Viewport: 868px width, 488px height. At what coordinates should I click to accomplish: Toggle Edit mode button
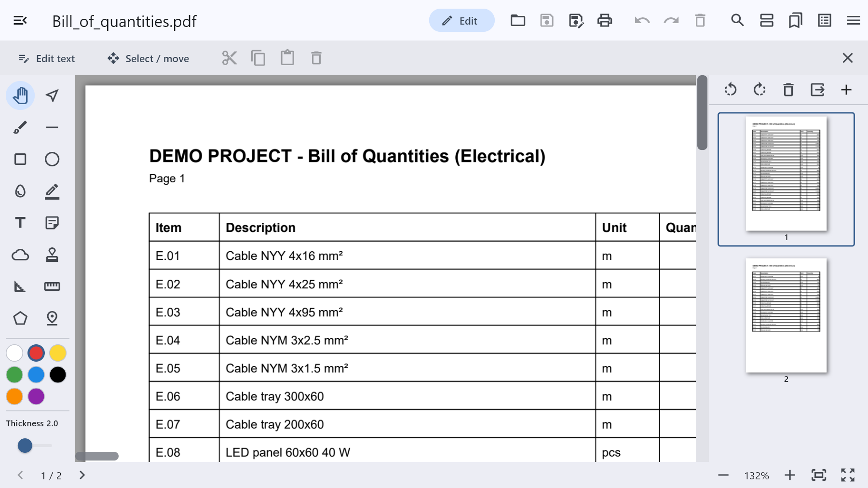(x=461, y=20)
